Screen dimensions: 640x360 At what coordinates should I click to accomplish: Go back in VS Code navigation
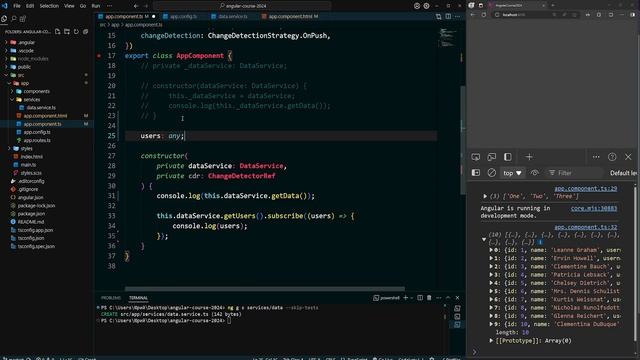pos(136,6)
